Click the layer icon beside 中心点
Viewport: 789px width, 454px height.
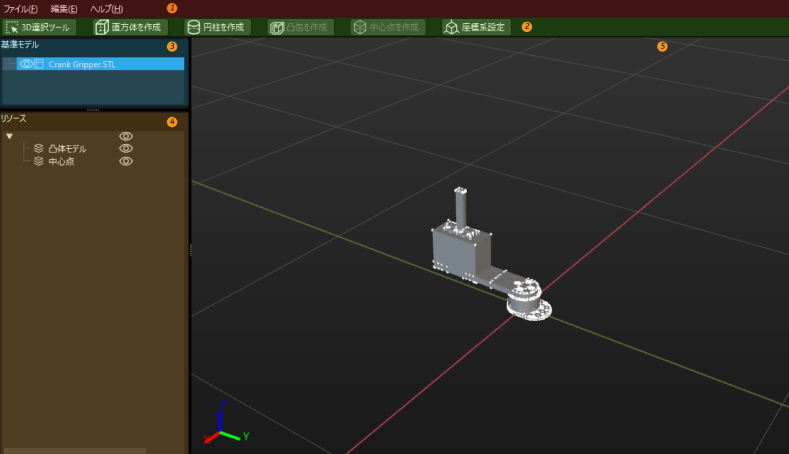pos(38,161)
